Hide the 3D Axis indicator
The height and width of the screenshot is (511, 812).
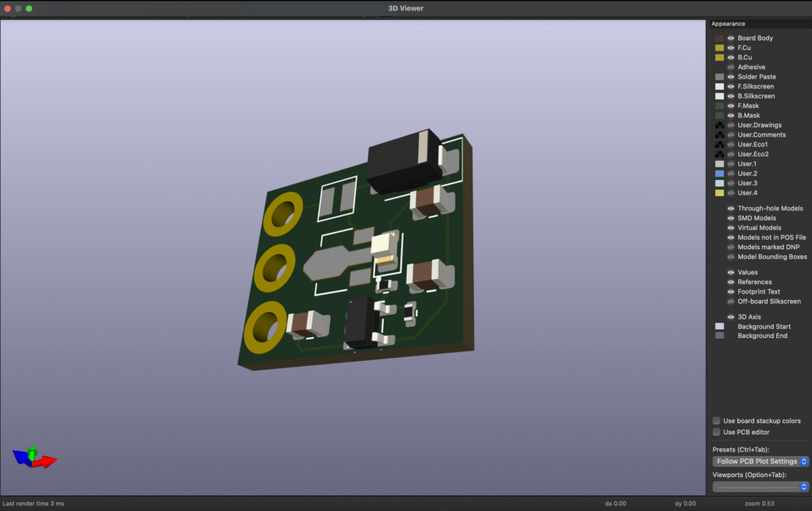tap(730, 317)
